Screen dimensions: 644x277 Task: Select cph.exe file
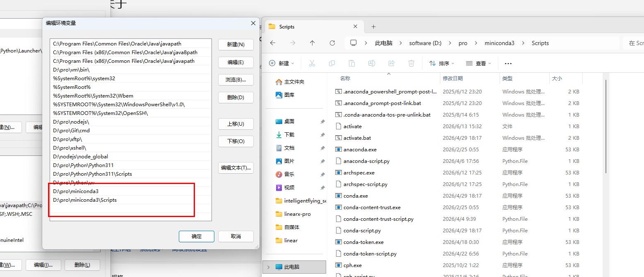pyautogui.click(x=352, y=265)
